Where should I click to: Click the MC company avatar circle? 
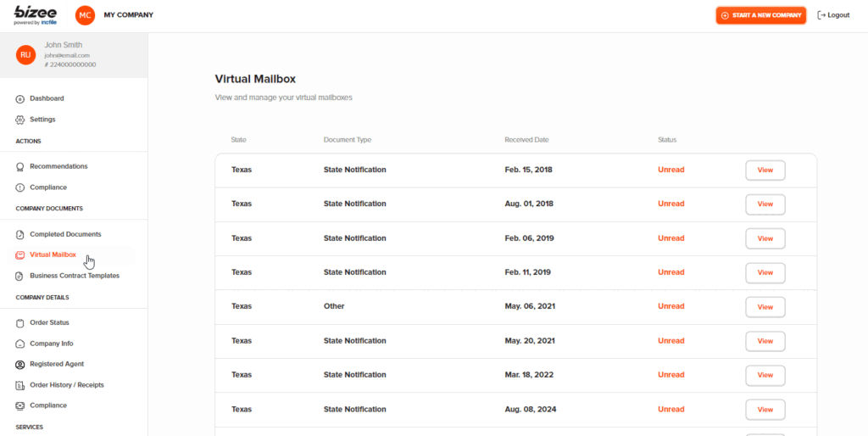pos(85,15)
